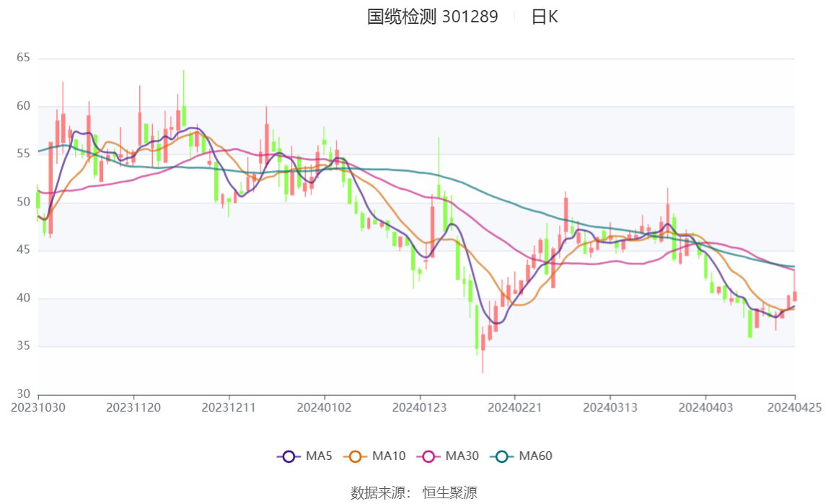Click x-axis date label 20231211
This screenshot has width=828, height=504.
click(x=229, y=407)
